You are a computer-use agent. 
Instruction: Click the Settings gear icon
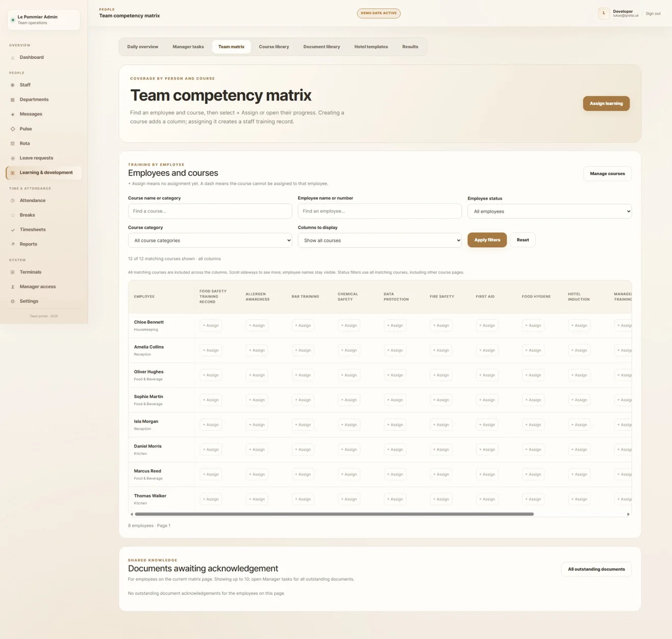click(13, 301)
